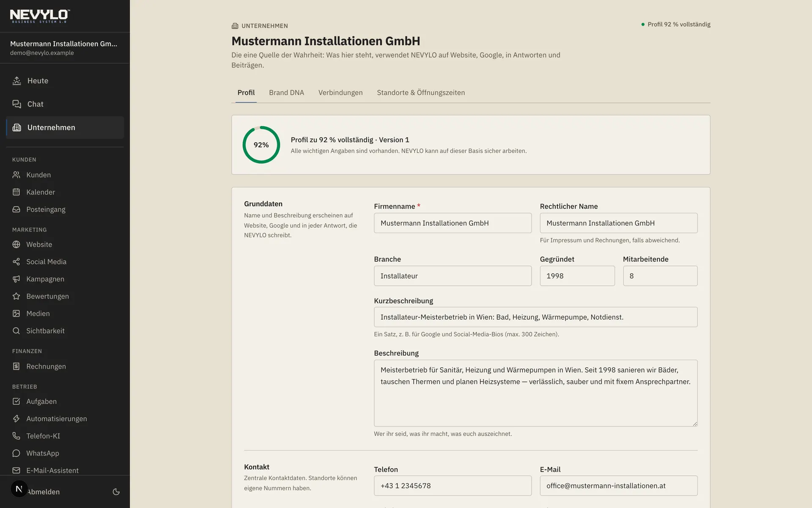Open Bewertungen via its star icon
Image resolution: width=812 pixels, height=508 pixels.
pos(16,296)
